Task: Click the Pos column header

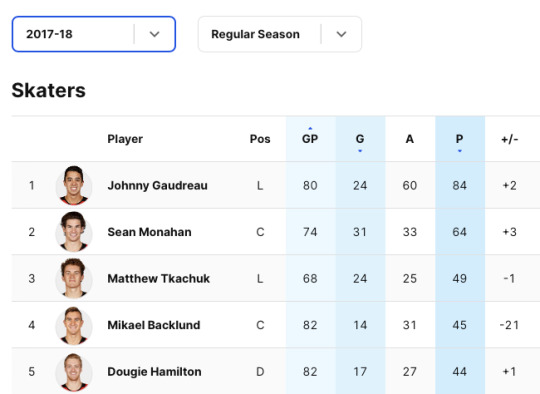Action: point(260,139)
